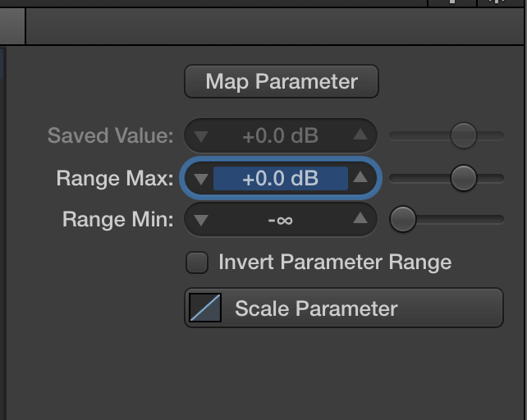
Task: Click the Range Max label
Action: [115, 178]
